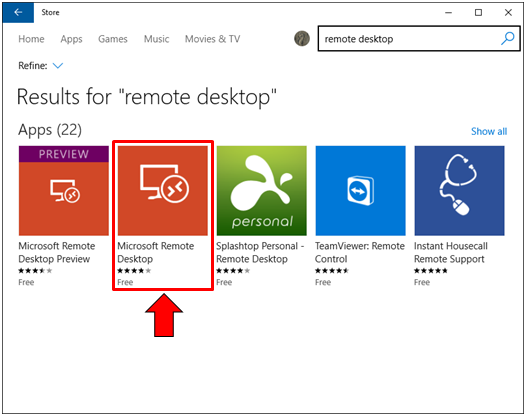
Task: Open the user account avatar
Action: [302, 39]
